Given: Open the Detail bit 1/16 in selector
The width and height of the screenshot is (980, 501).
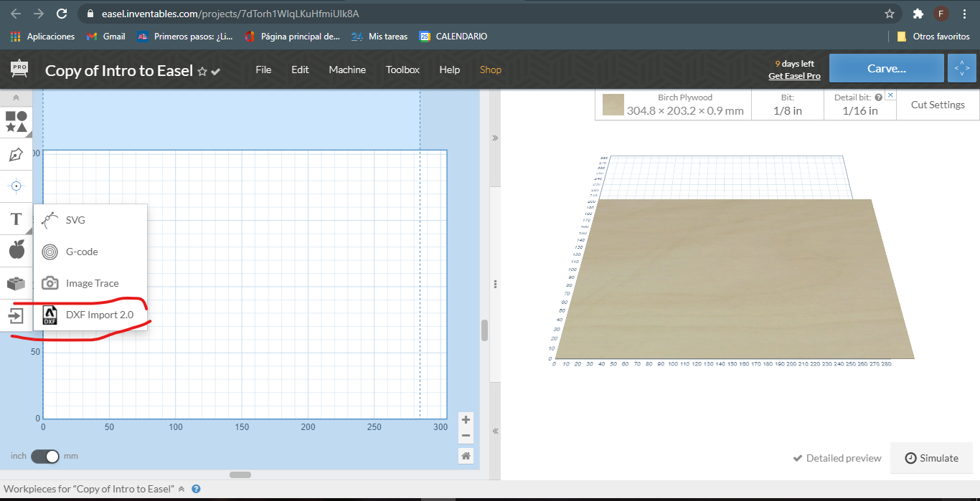Looking at the screenshot, I should tap(859, 105).
